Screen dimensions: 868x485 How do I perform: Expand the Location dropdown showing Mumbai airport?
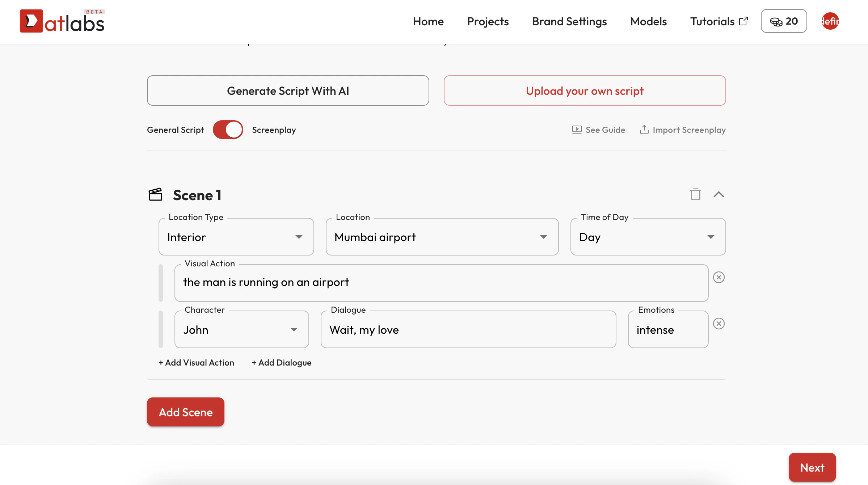click(543, 237)
